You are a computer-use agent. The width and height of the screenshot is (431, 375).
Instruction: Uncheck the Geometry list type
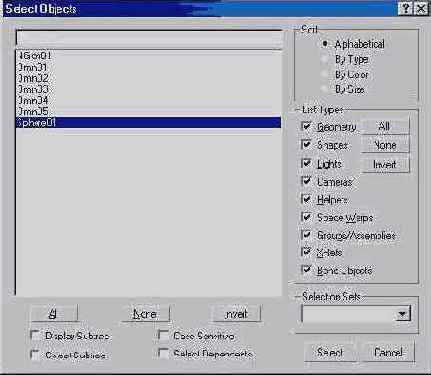[x=306, y=126]
